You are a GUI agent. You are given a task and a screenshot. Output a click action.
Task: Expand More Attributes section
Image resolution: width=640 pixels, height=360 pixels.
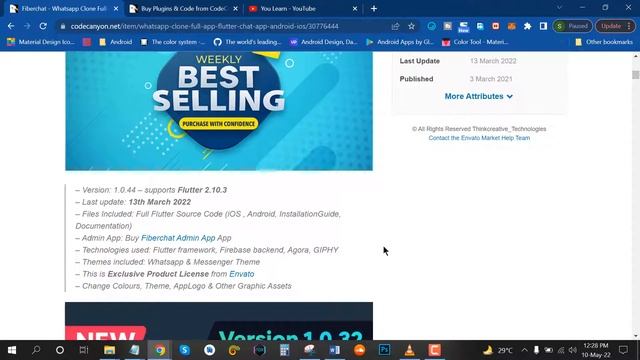coord(478,96)
